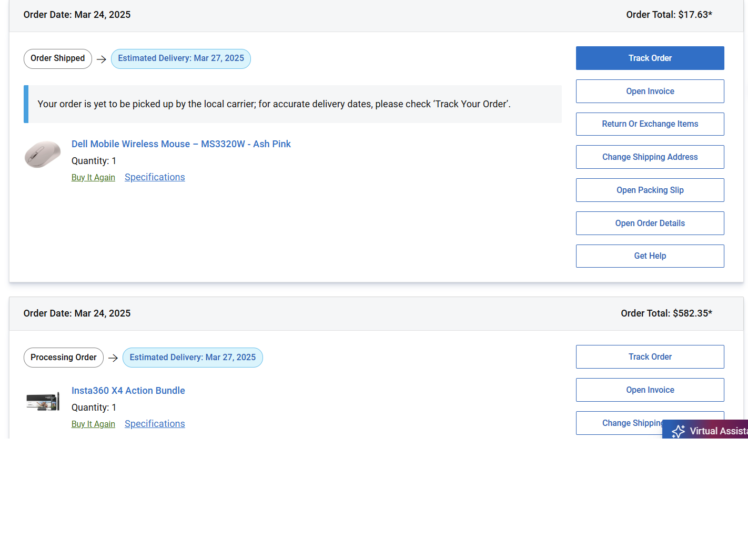The width and height of the screenshot is (748, 560).
Task: Click the local carrier pickup notice text
Action: pos(274,104)
